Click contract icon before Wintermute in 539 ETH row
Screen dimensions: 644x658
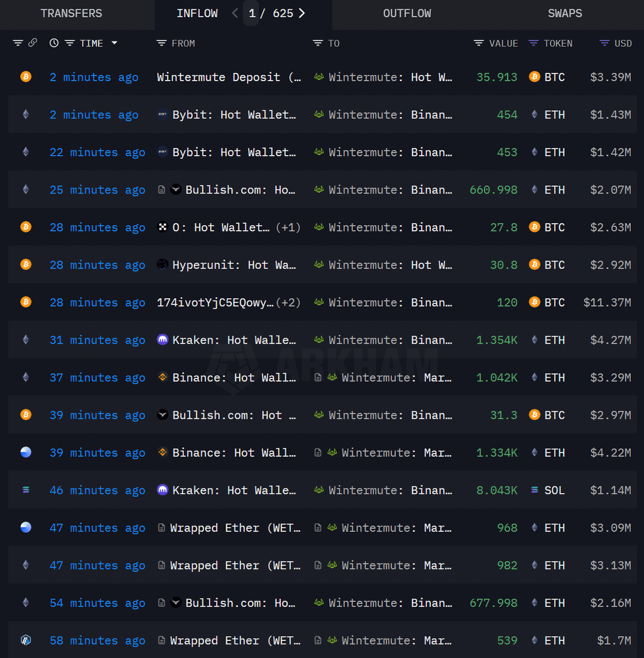[318, 640]
